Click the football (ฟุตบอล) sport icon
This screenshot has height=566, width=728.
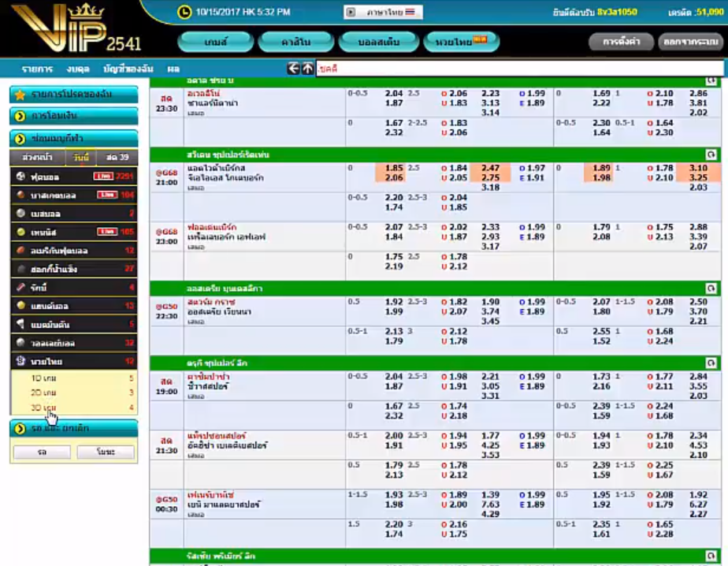pyautogui.click(x=20, y=177)
